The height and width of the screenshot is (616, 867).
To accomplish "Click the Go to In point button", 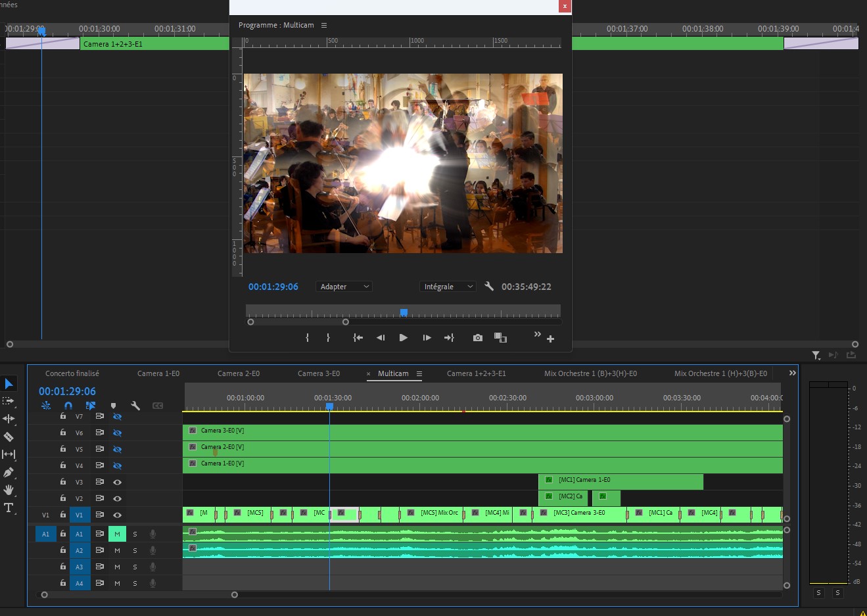I will coord(358,338).
